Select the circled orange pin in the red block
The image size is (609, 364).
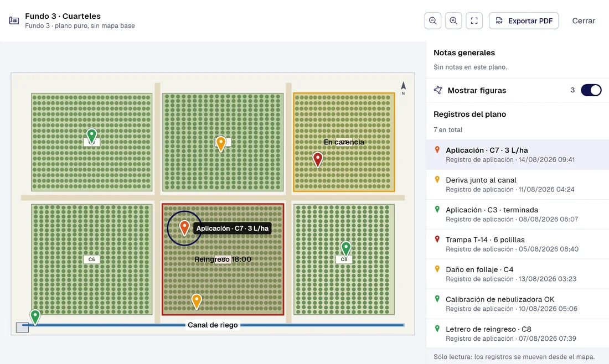coord(184,228)
